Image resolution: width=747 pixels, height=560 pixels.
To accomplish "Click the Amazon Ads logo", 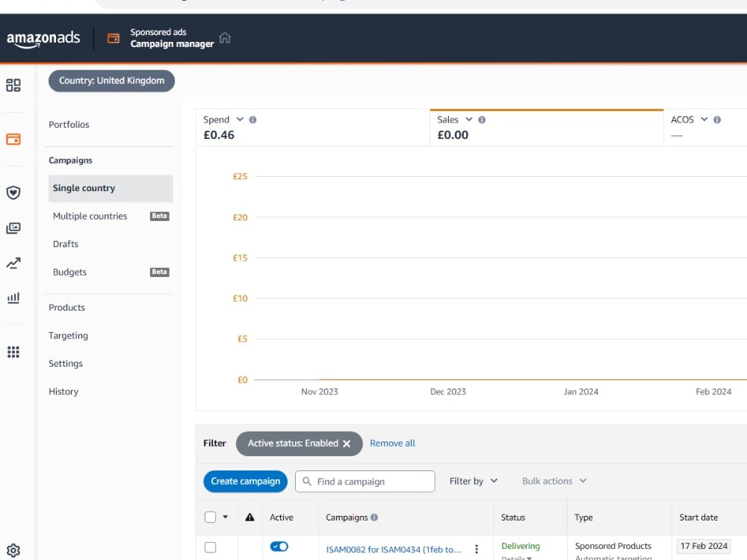I will 43,39.
